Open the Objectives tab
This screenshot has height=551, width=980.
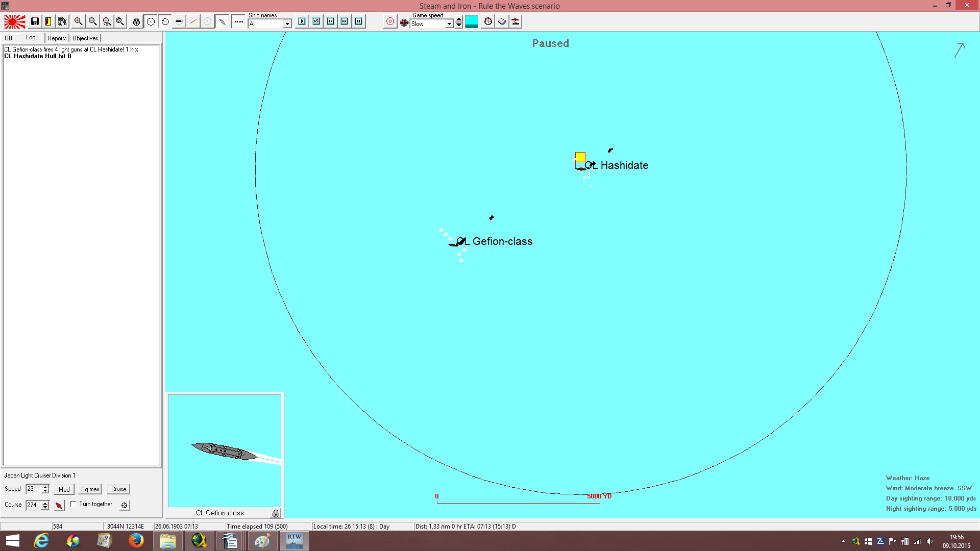85,38
